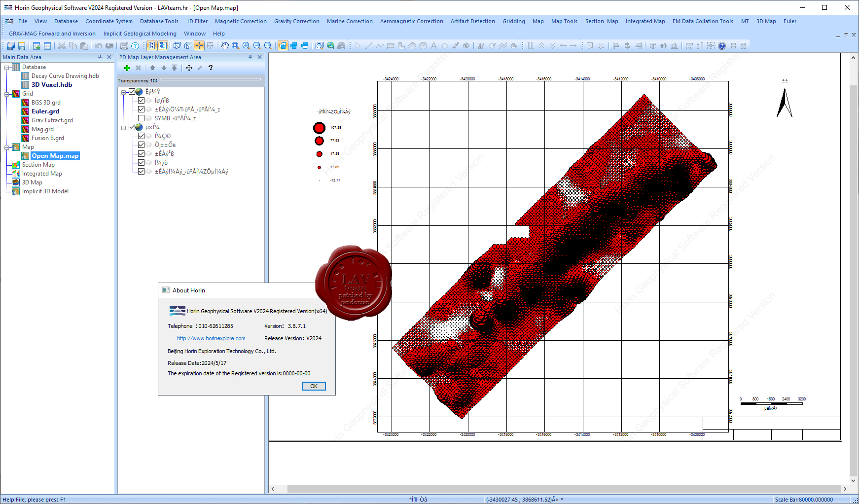The image size is (859, 504).
Task: Uncheck the first sublayer under second group
Action: tap(141, 136)
